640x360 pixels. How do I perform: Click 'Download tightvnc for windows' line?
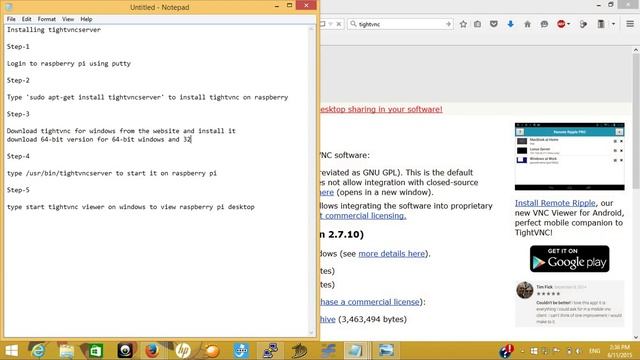coord(121,131)
